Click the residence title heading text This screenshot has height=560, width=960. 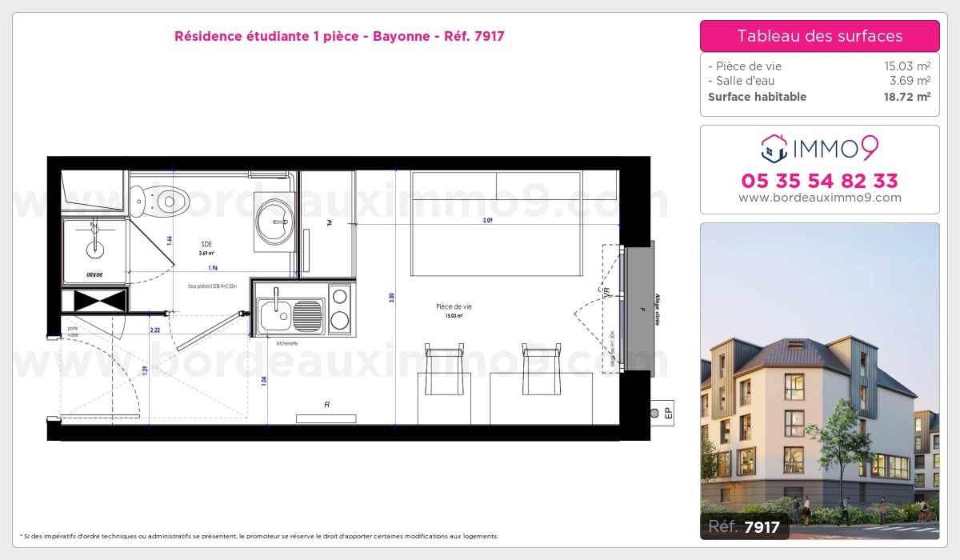[x=339, y=36]
